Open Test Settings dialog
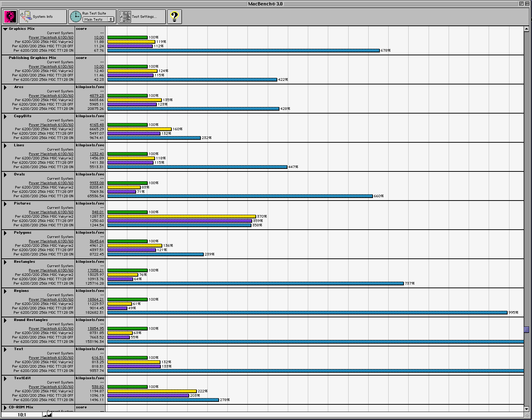This screenshot has height=420, width=532. (142, 17)
